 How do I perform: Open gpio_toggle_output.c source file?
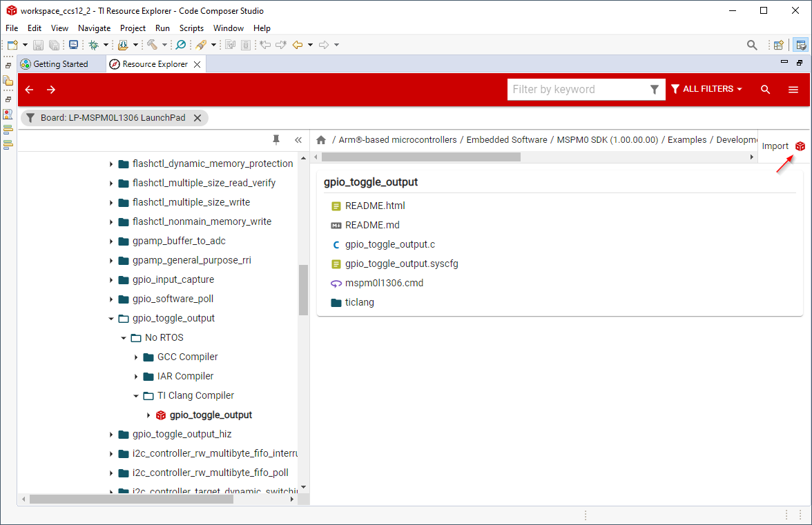tap(389, 244)
